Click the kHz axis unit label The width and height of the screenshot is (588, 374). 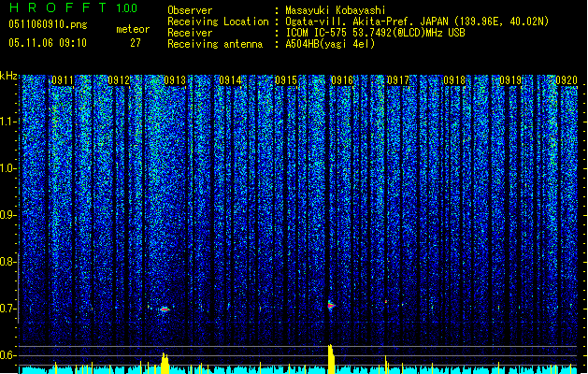(8, 76)
